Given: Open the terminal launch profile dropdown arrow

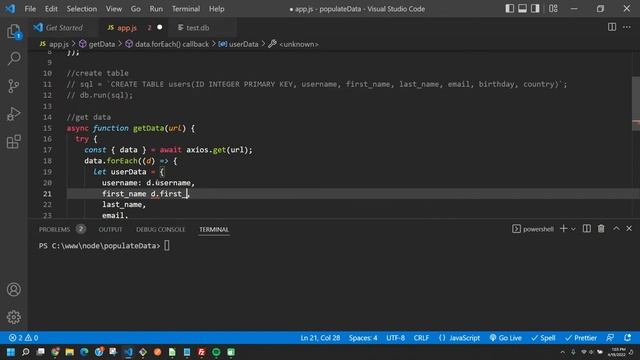Looking at the screenshot, I should click(x=573, y=229).
